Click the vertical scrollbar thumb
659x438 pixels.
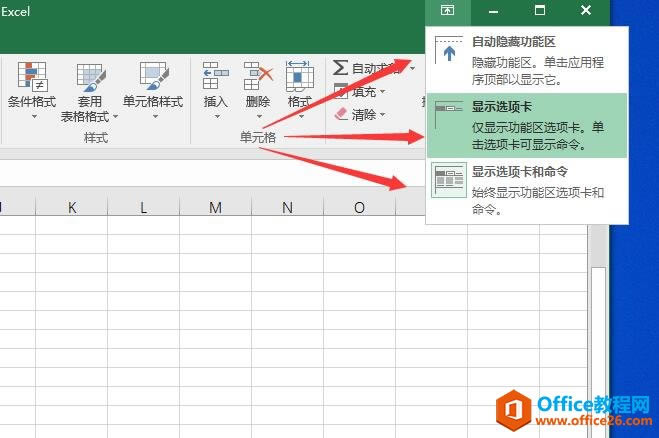598,352
